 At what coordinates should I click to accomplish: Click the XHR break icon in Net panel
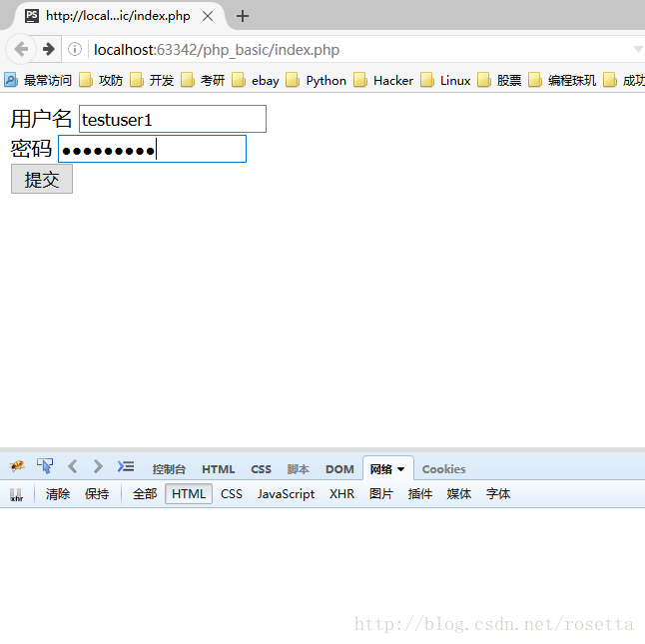coord(16,494)
